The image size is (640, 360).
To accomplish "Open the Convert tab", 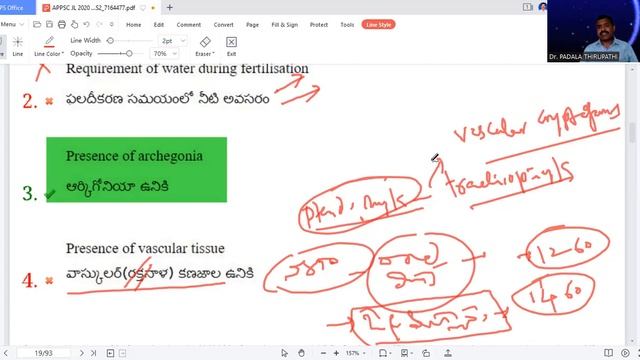I will [224, 25].
